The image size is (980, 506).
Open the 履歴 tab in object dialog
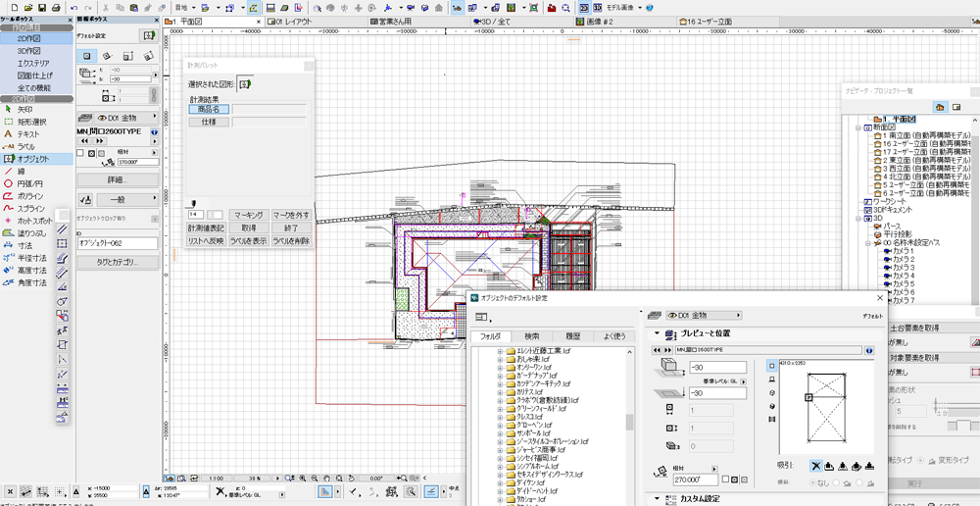click(573, 336)
